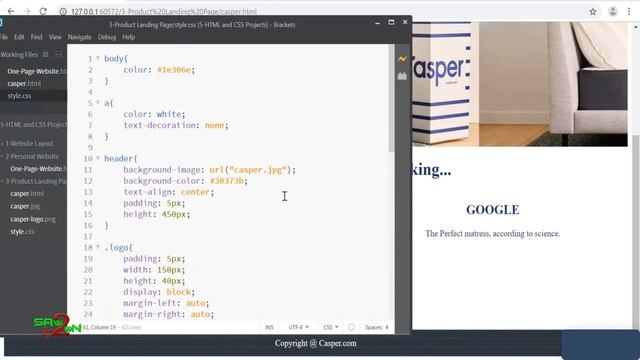Click the display block value on line 22
The image size is (640, 360).
click(178, 292)
